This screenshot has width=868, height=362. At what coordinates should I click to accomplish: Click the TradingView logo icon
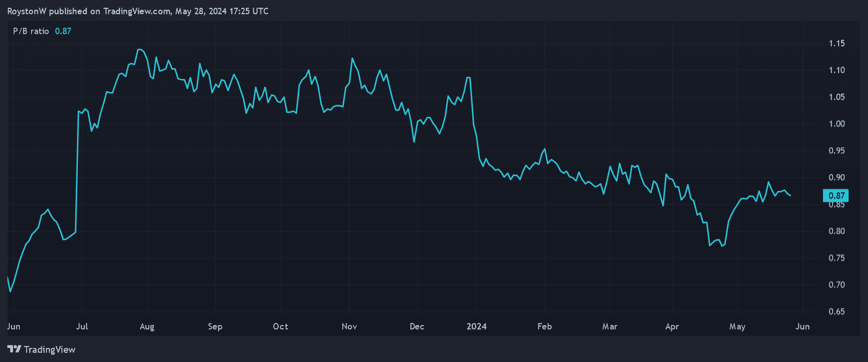click(x=14, y=349)
